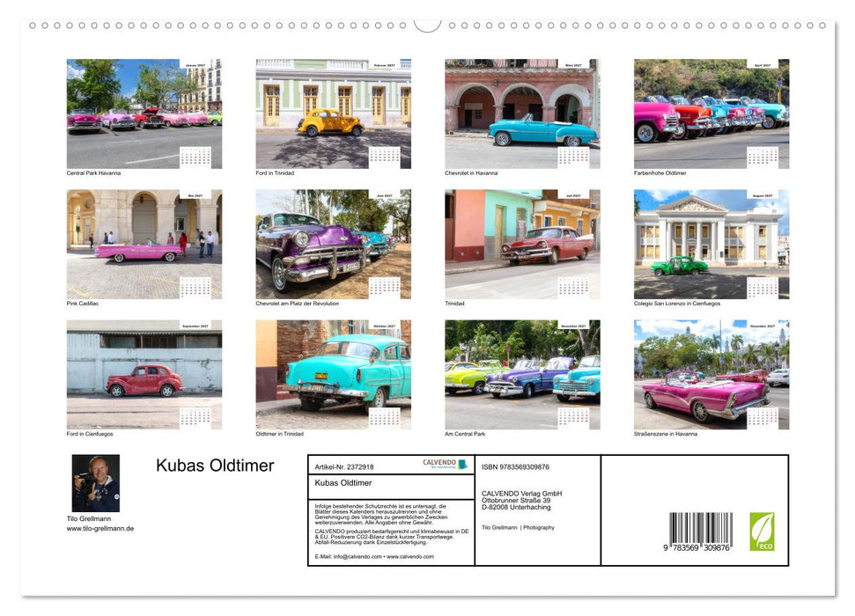Image resolution: width=855 pixels, height=616 pixels.
Task: Click the Central Park Havanna January photo
Action: [144, 114]
